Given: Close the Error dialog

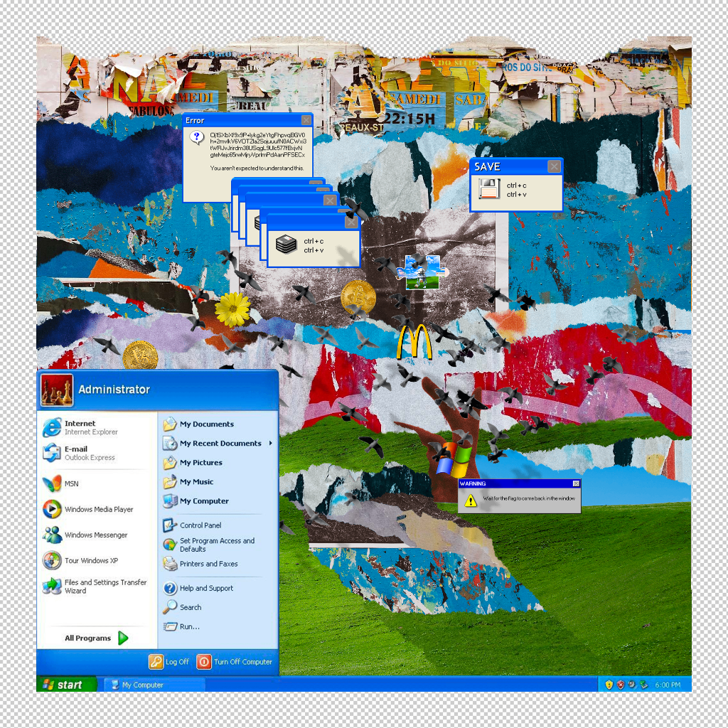Looking at the screenshot, I should click(306, 120).
